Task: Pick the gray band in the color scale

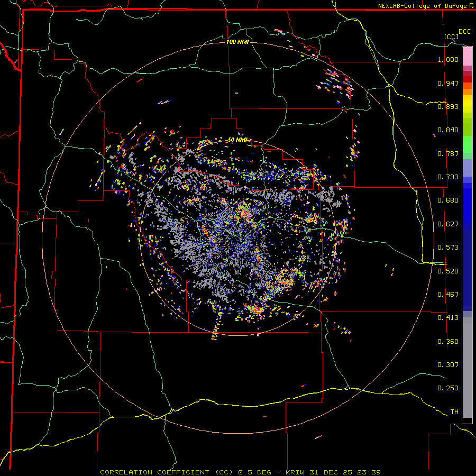Action: coord(467,368)
